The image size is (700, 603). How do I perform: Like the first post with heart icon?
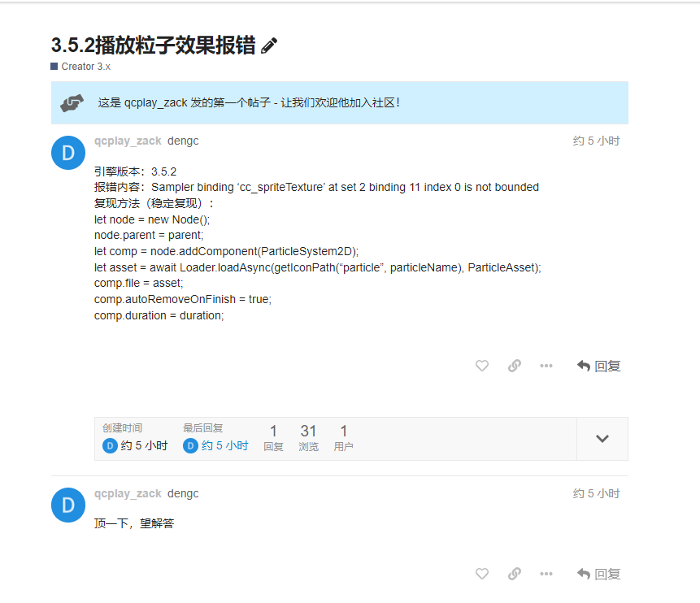[x=481, y=366]
